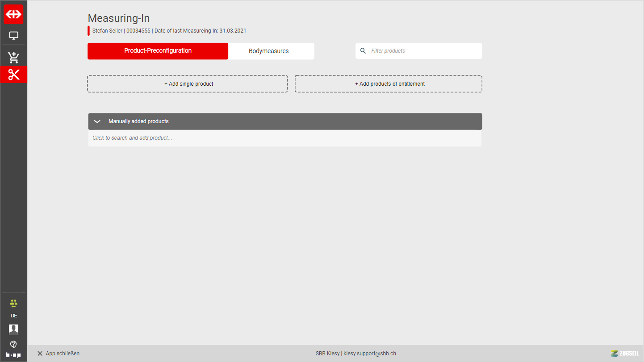644x362 pixels.
Task: Switch to the Bodymeasures tab
Action: click(x=268, y=51)
